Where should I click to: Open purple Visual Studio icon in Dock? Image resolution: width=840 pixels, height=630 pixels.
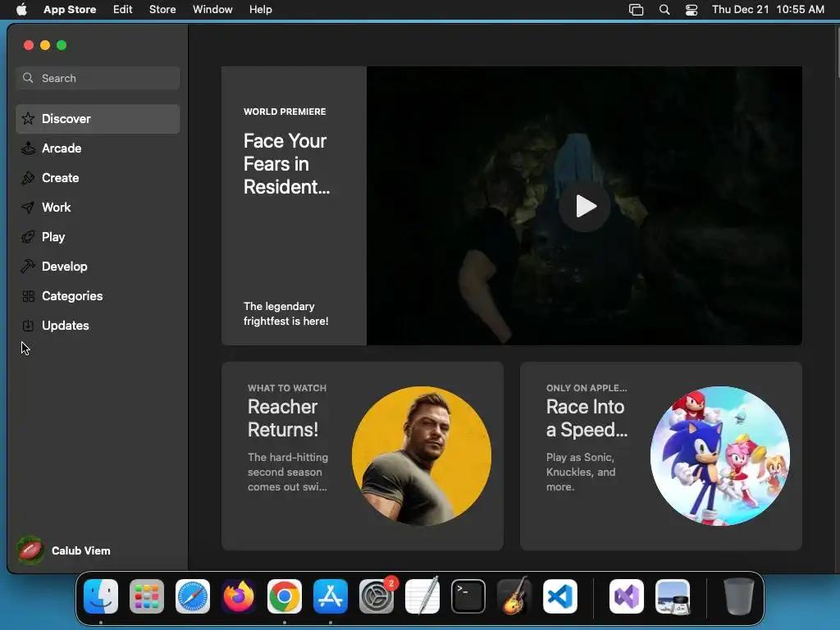click(626, 596)
